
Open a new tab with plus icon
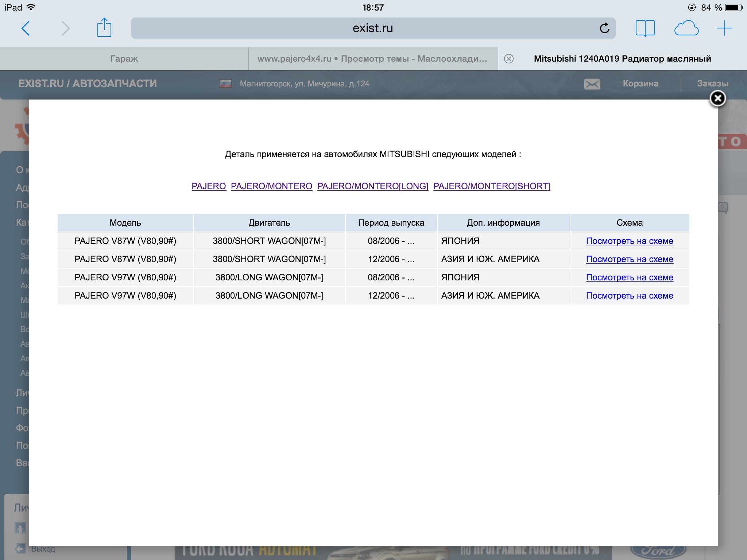click(x=724, y=28)
